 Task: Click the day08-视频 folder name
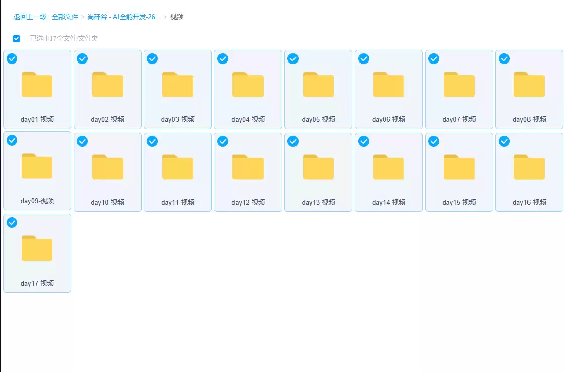[529, 119]
